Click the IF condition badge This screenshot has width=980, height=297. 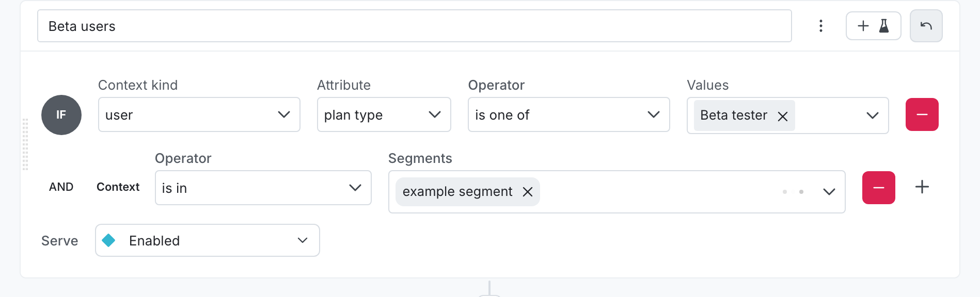pos(61,115)
